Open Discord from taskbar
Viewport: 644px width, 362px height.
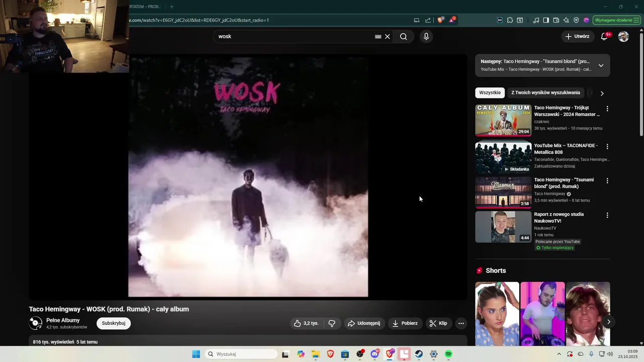[375, 354]
